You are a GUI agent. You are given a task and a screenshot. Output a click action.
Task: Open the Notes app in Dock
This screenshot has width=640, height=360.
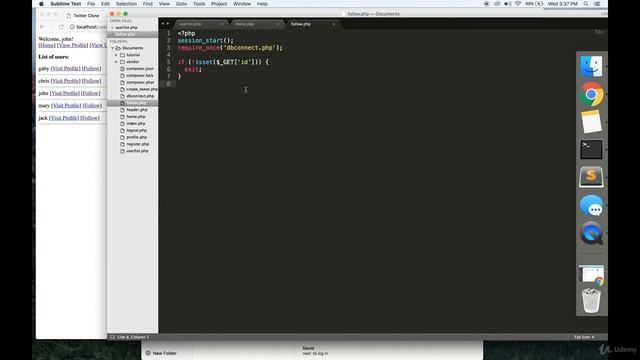(591, 122)
